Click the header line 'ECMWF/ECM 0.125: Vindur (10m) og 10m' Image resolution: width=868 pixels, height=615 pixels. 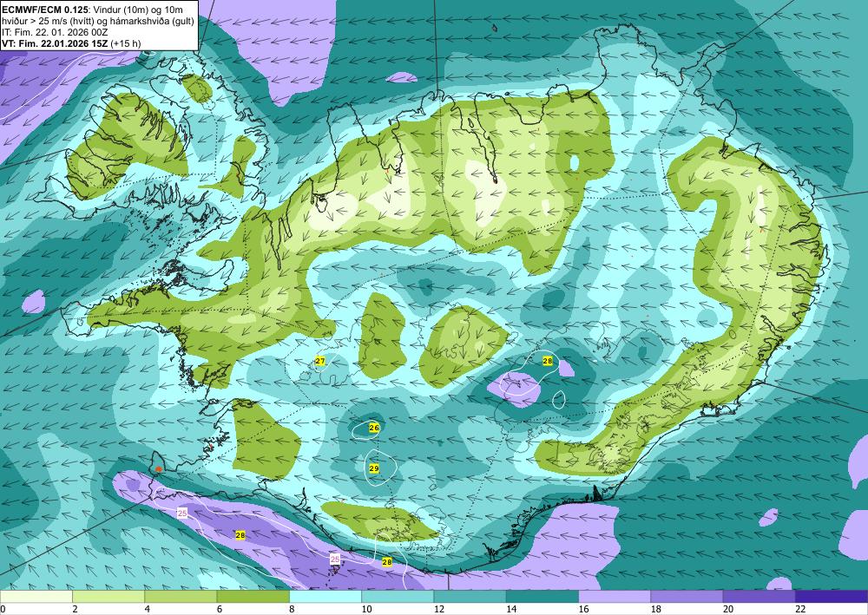[93, 10]
